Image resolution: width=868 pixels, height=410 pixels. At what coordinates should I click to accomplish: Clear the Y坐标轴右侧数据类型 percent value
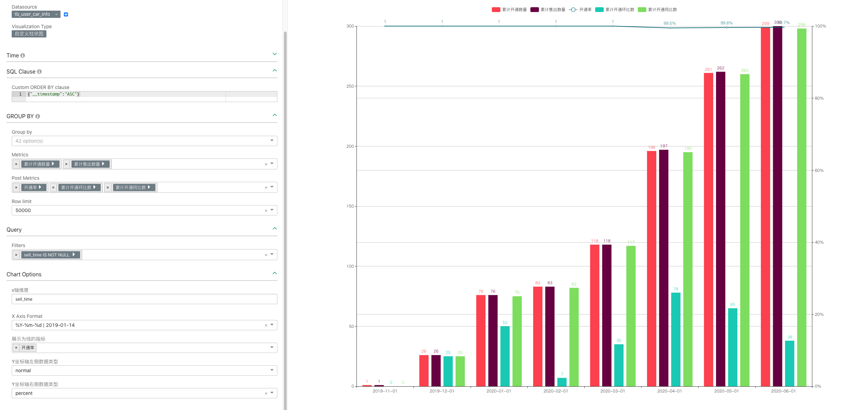click(x=266, y=394)
